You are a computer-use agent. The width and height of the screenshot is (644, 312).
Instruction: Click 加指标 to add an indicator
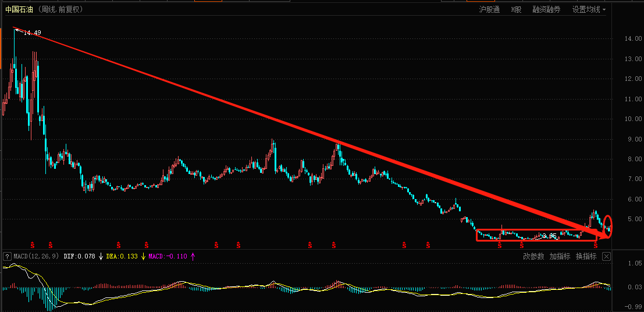tap(560, 256)
